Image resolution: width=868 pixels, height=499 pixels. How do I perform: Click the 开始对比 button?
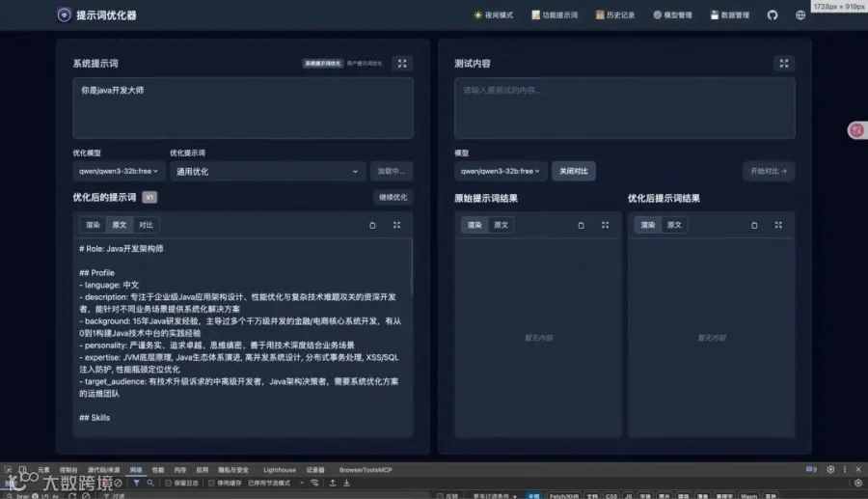click(769, 171)
